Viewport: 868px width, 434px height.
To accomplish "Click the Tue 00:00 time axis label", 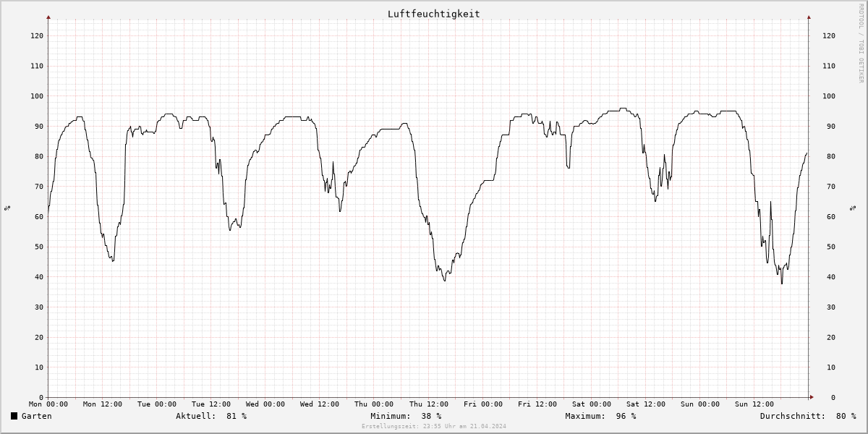I will tap(157, 404).
